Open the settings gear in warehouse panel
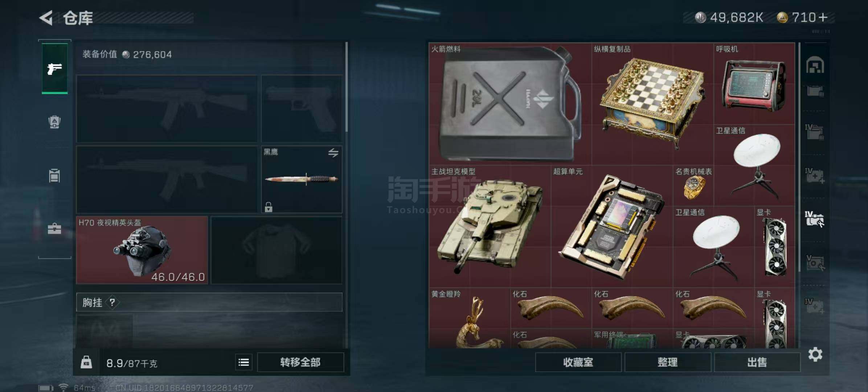 coord(815,354)
